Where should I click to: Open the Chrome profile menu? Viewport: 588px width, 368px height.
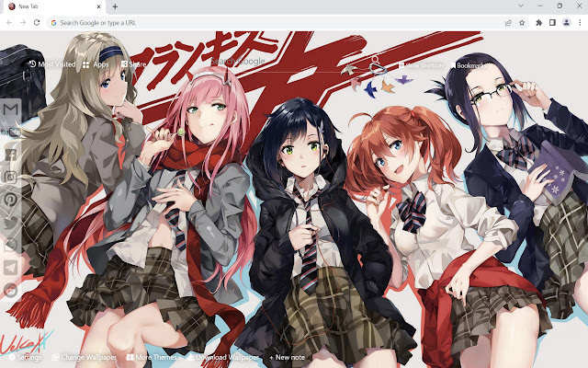[566, 22]
